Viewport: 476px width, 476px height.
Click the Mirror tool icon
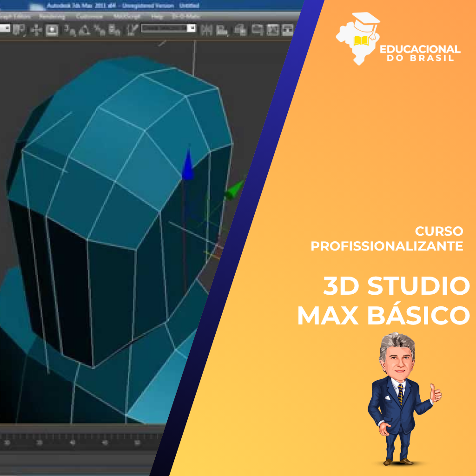pos(206,29)
